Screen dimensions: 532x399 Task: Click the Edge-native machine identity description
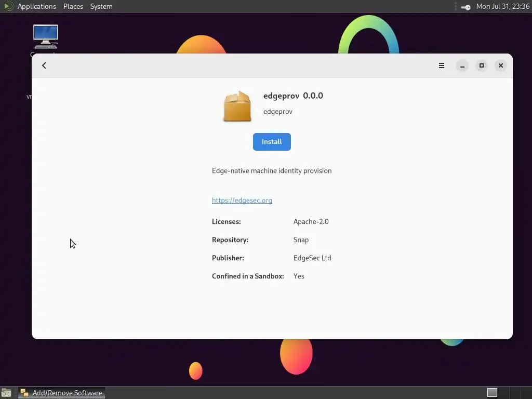[x=272, y=170]
